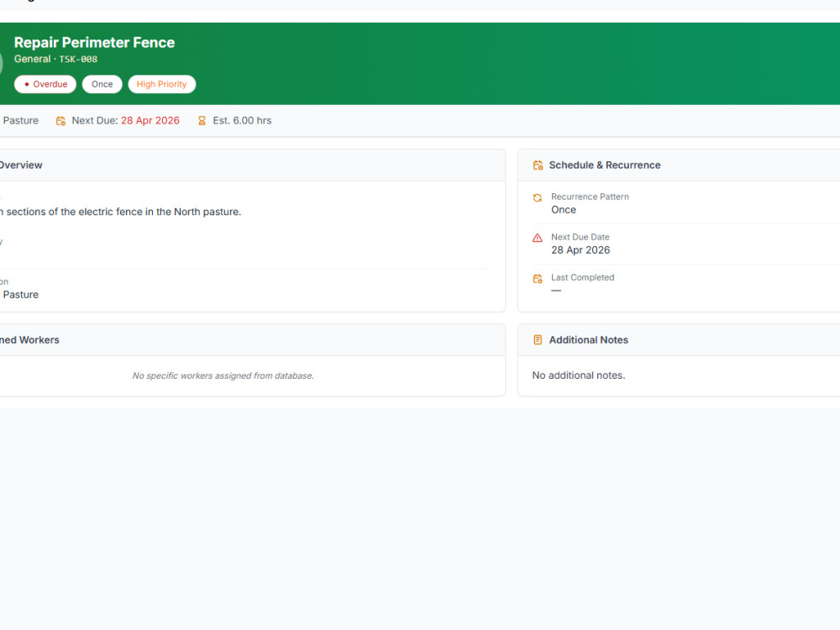This screenshot has height=630, width=840.
Task: Click the Next Due Date value in schedule panel
Action: click(580, 250)
